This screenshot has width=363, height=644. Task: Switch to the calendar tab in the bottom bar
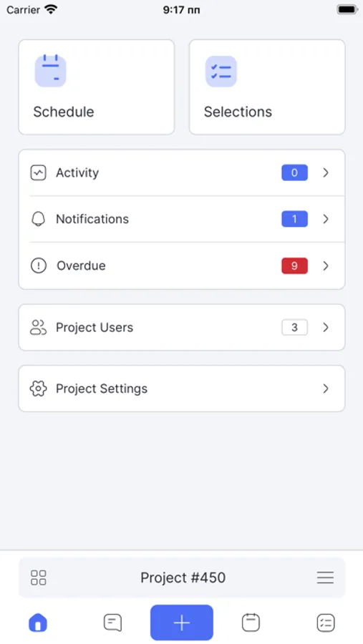click(251, 623)
